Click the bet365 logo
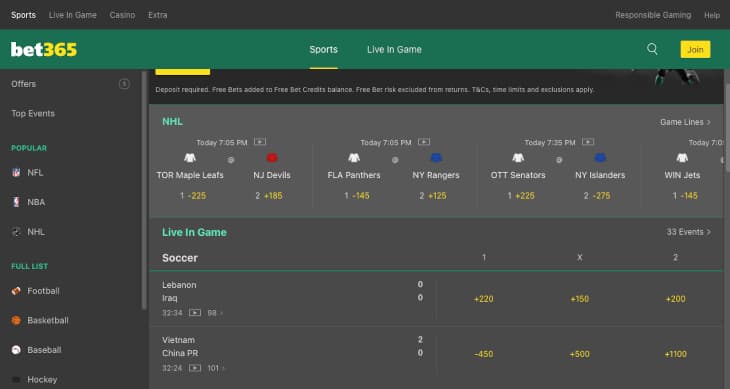The image size is (730, 389). point(44,49)
